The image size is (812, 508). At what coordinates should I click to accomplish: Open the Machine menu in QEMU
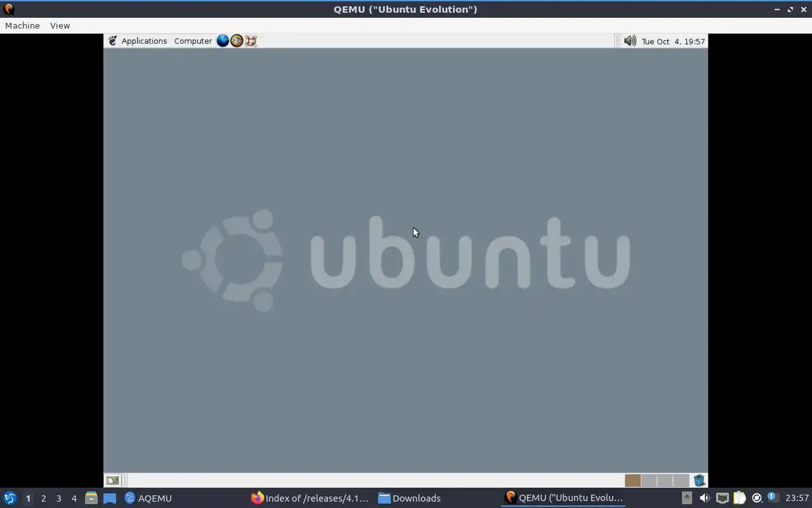[22, 25]
